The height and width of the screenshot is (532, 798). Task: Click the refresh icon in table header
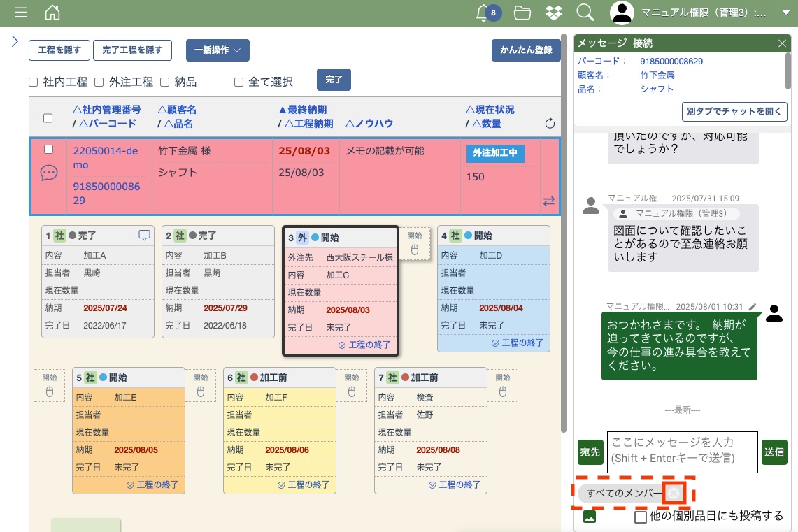click(550, 124)
